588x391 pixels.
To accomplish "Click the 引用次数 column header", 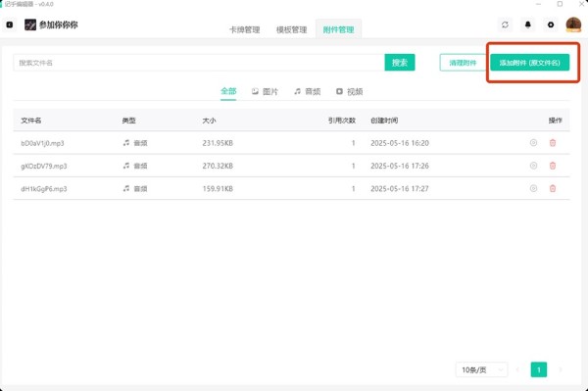I will coord(342,121).
